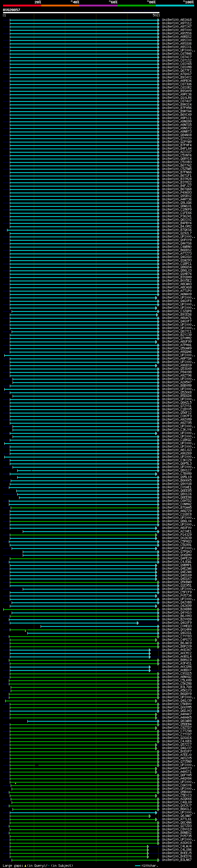Screen dimensions: 197x868
Task: Select label UniRef100_A6S2X5
Action: pos(177,758)
